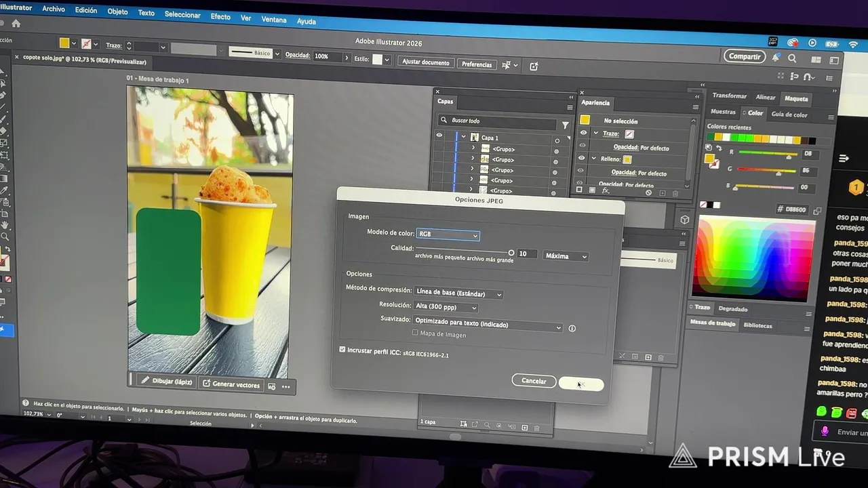Click the Compartir button
Image resolution: width=868 pixels, height=488 pixels.
click(x=745, y=56)
